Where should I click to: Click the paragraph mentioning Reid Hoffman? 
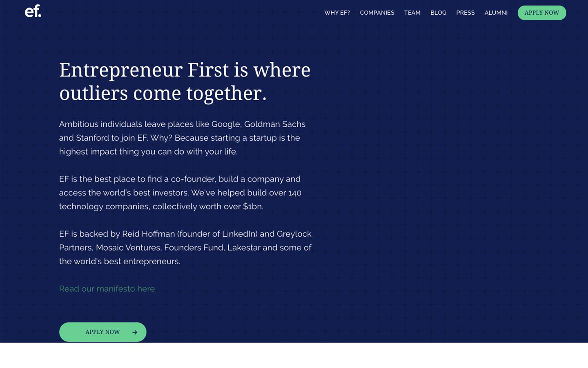point(185,247)
